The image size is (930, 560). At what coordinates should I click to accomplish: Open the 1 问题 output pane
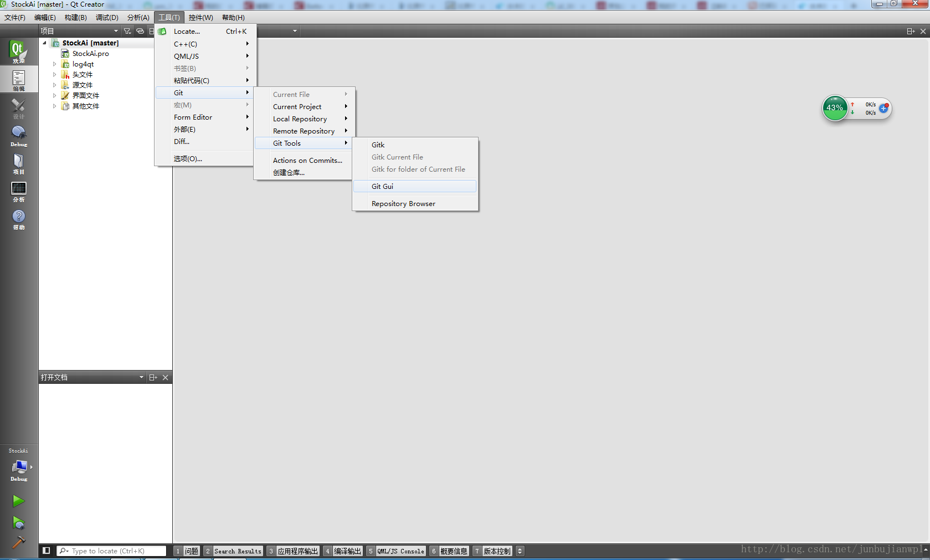click(187, 551)
